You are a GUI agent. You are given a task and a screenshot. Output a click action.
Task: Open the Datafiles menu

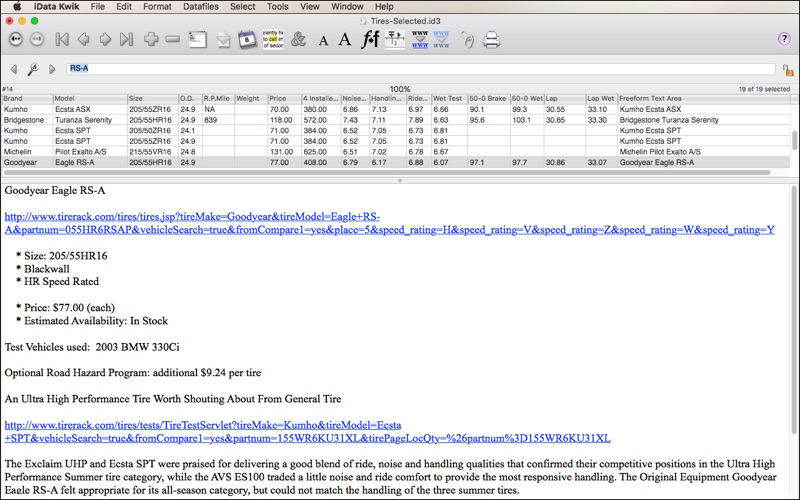click(x=201, y=7)
